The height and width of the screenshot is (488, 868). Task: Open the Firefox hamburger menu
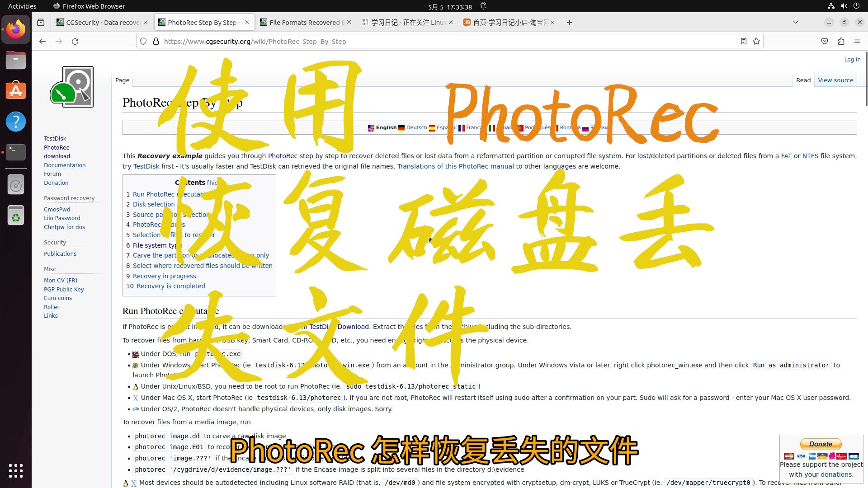coord(857,41)
